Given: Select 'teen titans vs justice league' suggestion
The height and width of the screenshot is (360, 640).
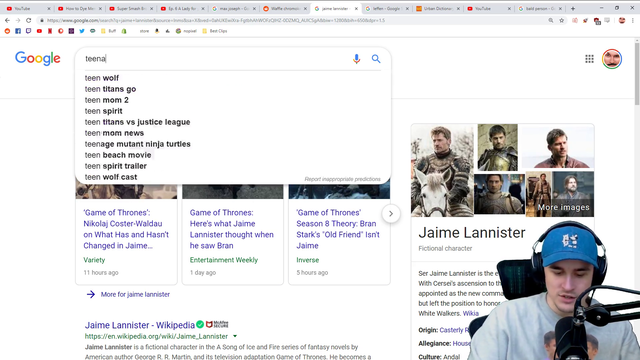Looking at the screenshot, I should click(233, 122).
